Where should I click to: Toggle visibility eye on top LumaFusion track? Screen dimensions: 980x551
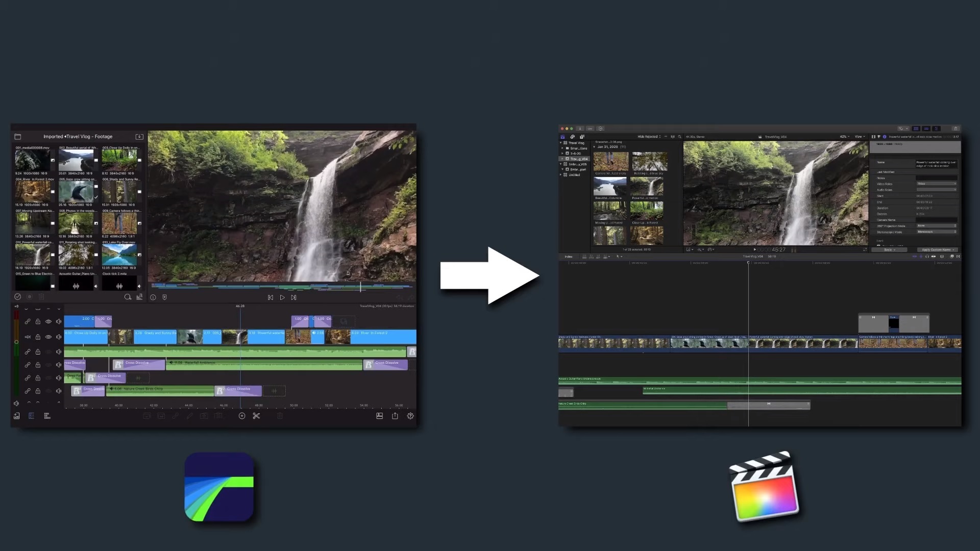48,322
